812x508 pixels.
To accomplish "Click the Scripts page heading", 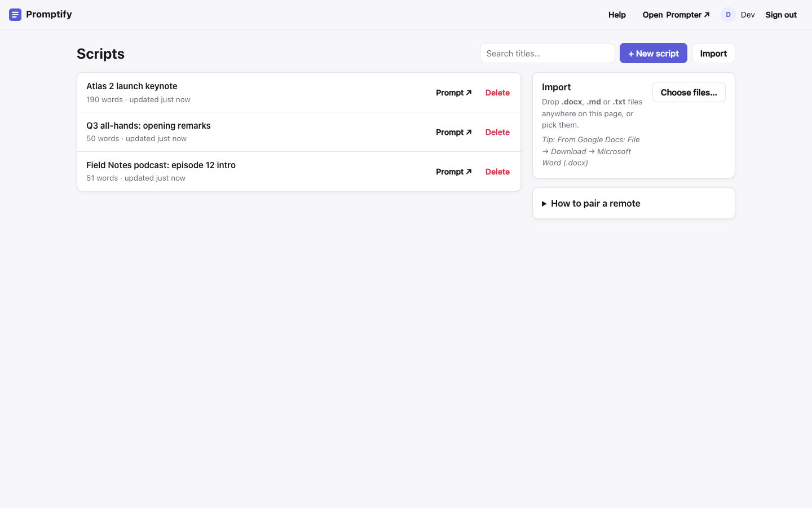I will (100, 54).
